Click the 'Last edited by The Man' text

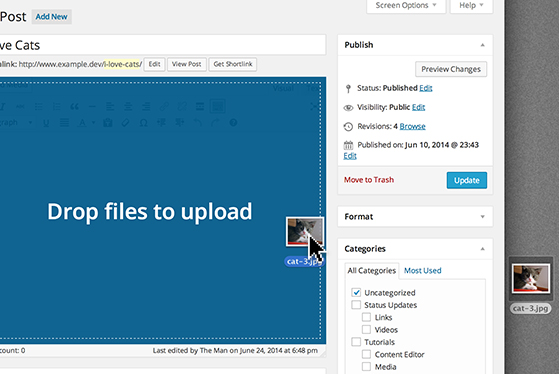[235, 350]
